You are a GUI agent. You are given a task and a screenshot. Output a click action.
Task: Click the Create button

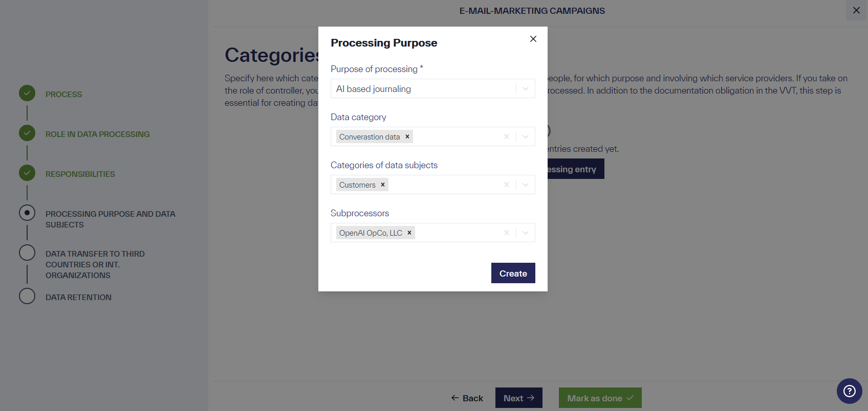click(513, 273)
